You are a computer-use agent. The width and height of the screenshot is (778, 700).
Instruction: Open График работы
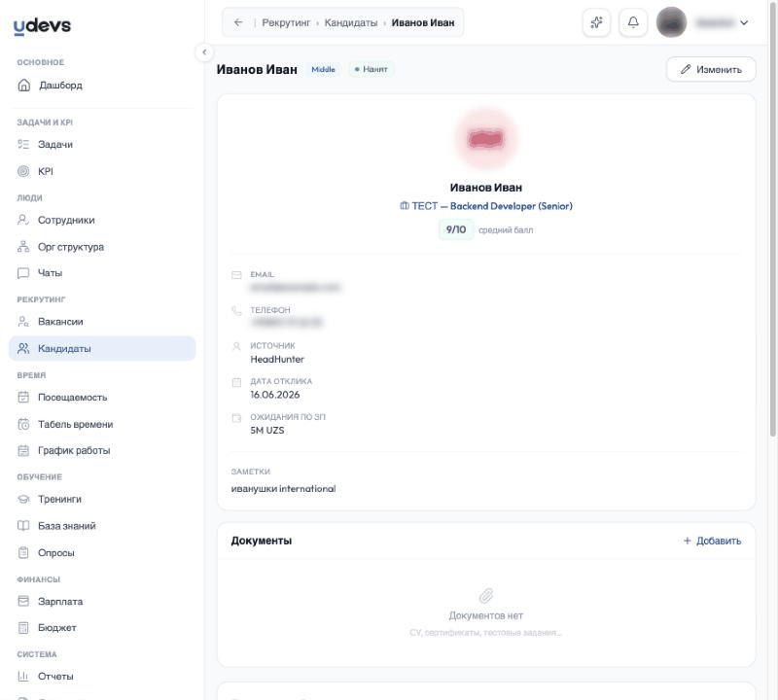click(x=102, y=450)
